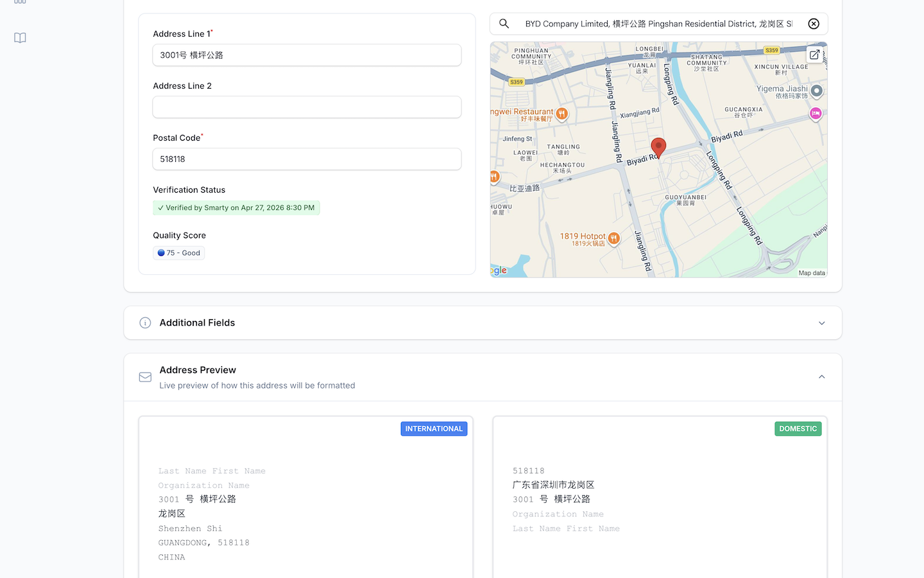Clear the map search field
Image resolution: width=924 pixels, height=578 pixels.
tap(814, 24)
